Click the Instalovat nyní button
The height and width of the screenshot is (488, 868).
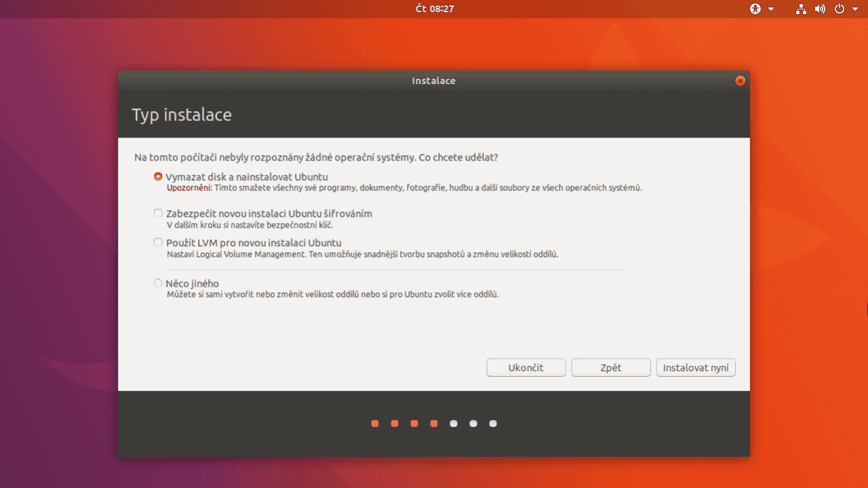(695, 367)
